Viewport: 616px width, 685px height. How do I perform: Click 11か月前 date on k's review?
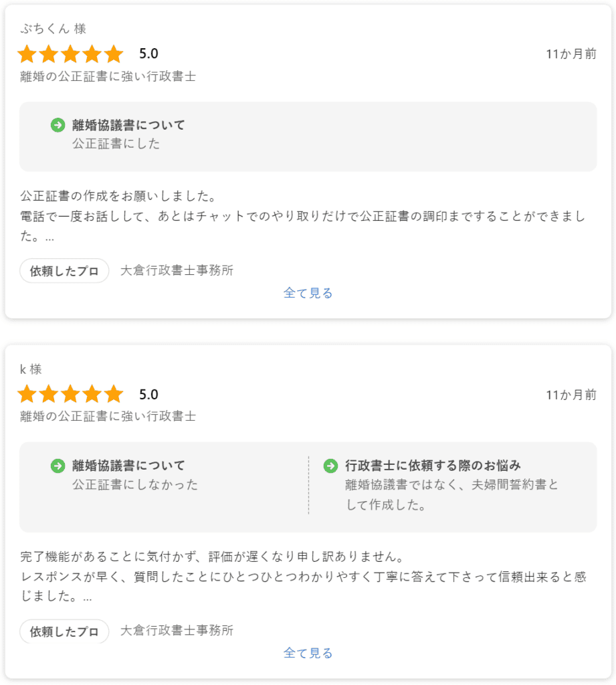coord(571,395)
